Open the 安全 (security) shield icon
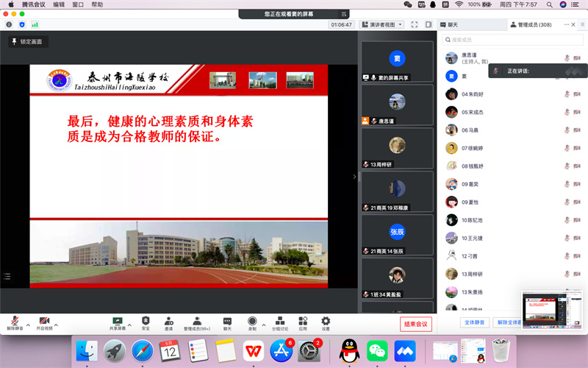The width and height of the screenshot is (588, 368). click(146, 322)
